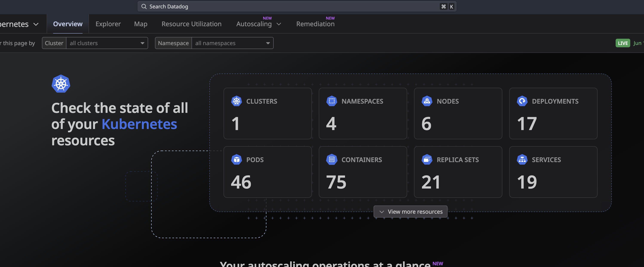Click the NODES card title

pos(448,101)
